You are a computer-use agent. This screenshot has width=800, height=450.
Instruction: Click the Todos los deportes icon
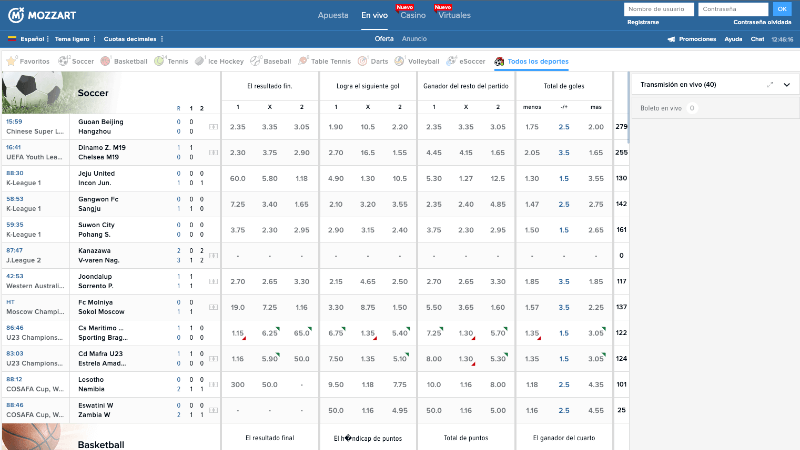click(x=499, y=62)
